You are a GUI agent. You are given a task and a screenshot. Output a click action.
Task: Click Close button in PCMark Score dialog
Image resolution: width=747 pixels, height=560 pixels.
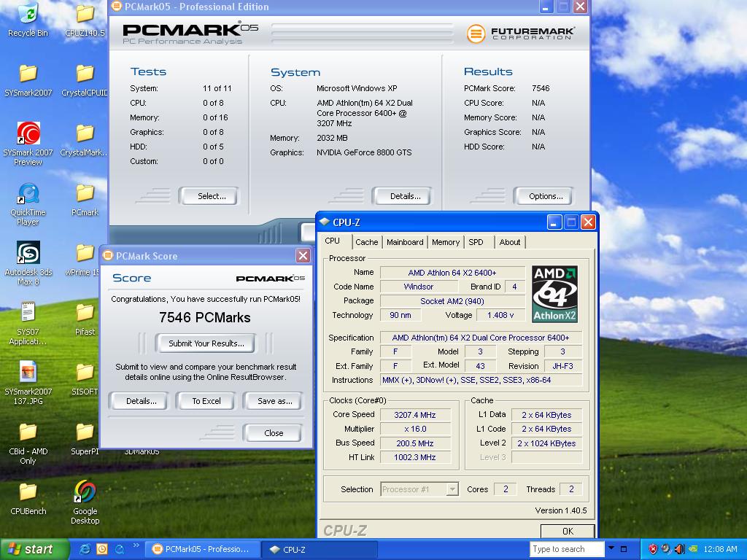[273, 433]
